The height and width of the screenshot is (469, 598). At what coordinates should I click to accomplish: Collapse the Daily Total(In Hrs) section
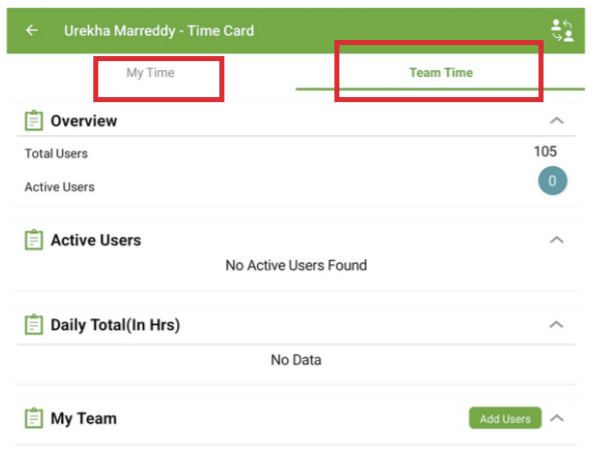click(x=557, y=324)
